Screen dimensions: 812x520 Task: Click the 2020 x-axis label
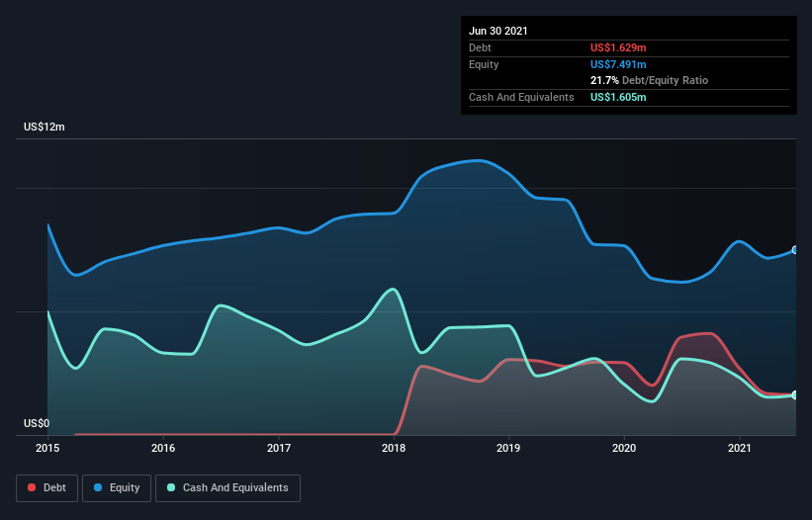click(x=624, y=448)
